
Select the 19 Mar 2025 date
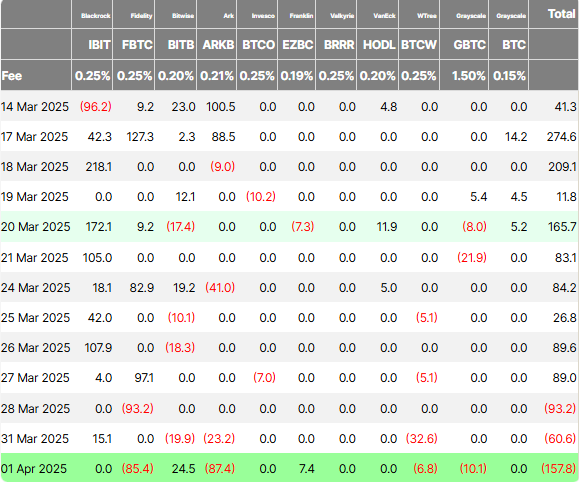(34, 196)
